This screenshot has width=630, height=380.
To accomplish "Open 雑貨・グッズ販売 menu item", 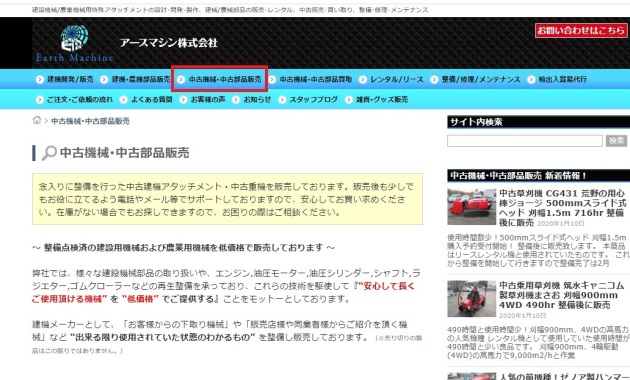I will (382, 100).
